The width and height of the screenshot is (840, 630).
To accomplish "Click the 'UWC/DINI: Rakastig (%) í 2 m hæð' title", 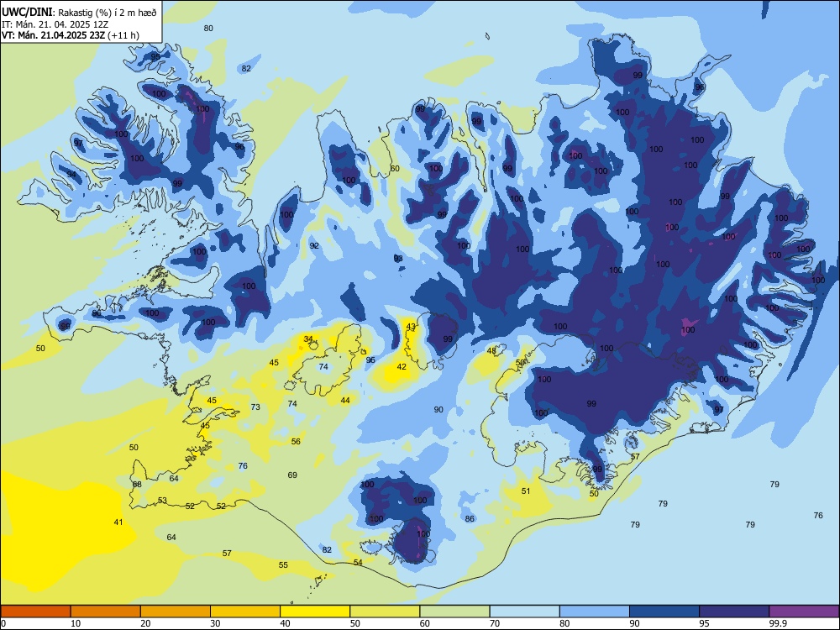I will [x=79, y=13].
